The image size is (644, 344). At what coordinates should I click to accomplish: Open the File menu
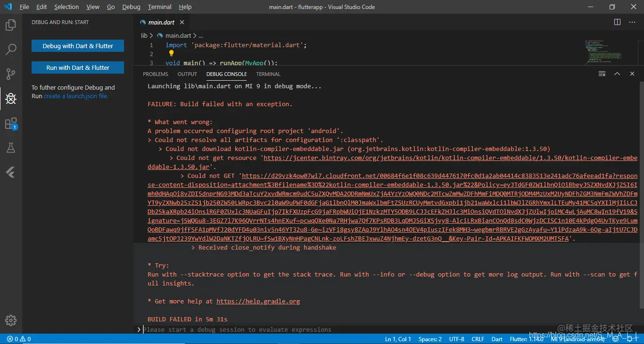[x=25, y=7]
